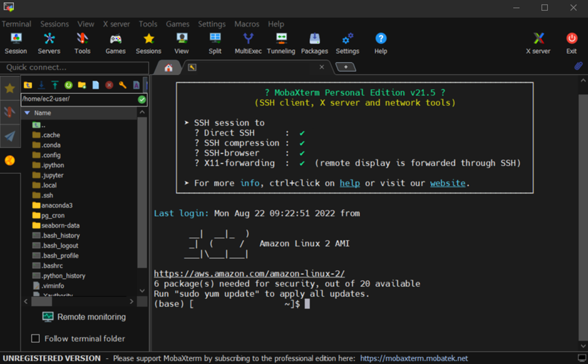Open the Tools toolbar icon

pos(82,43)
